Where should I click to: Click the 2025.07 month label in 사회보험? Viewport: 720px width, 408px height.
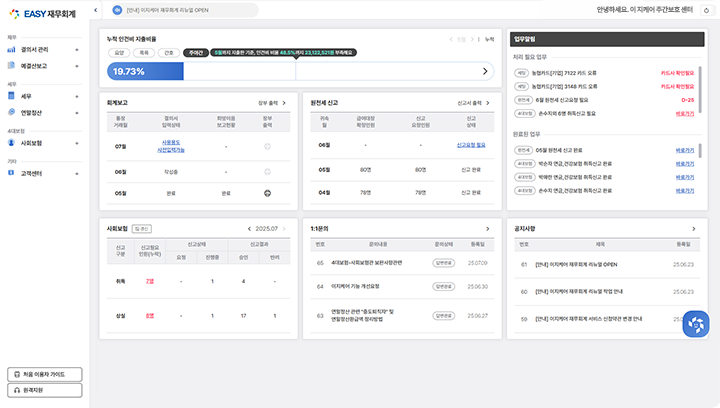point(266,229)
